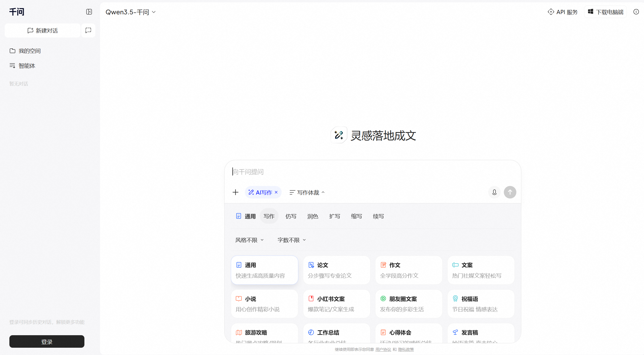Open the 用户协议 link
This screenshot has height=355, width=644.
pos(383,350)
